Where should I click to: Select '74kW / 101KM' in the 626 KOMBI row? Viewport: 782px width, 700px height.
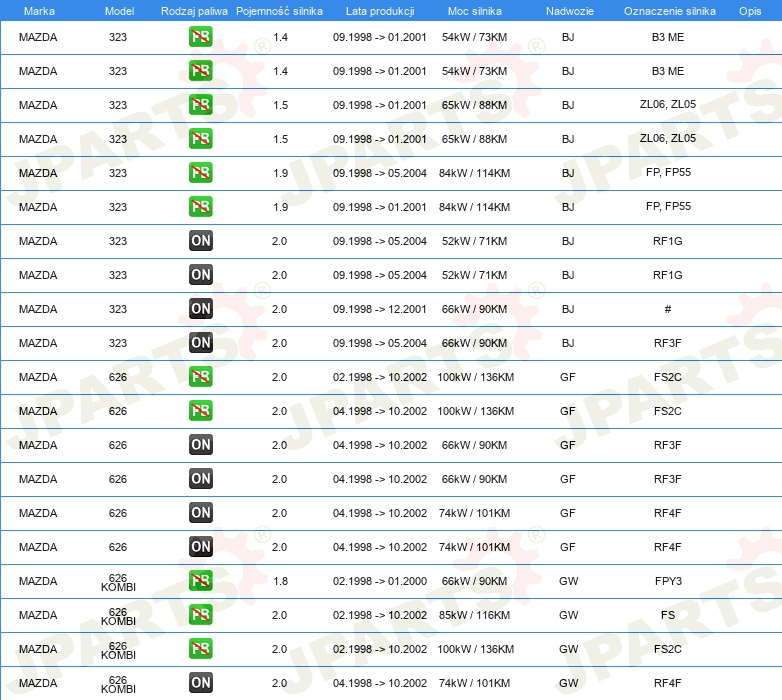(x=474, y=683)
